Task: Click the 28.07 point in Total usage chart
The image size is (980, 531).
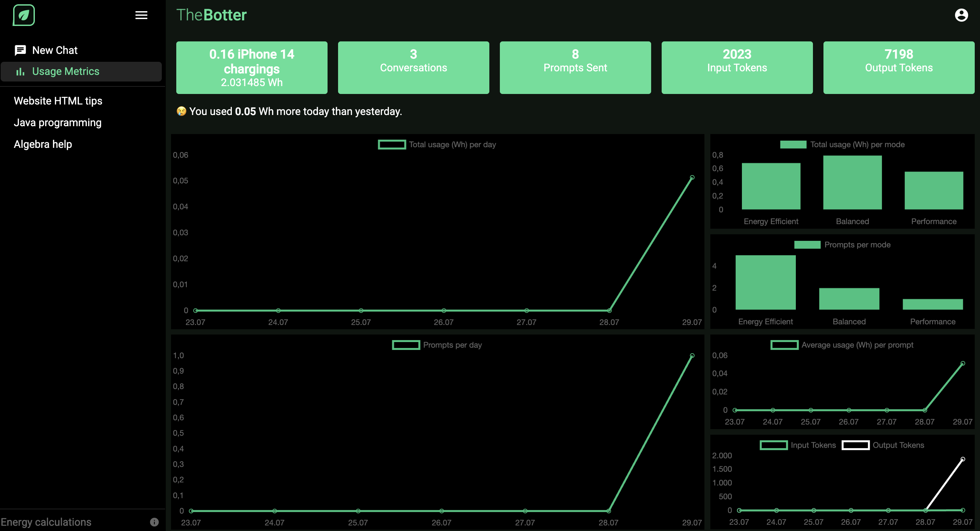Action: 609,311
